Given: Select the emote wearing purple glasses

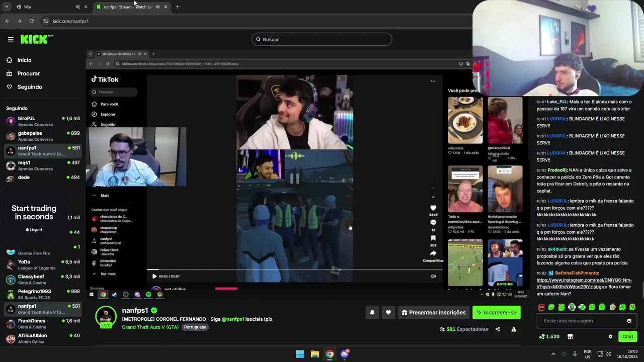Looking at the screenshot, I should (x=572, y=307).
